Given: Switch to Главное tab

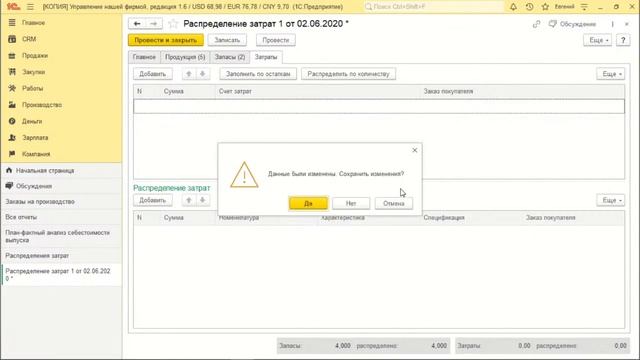Looking at the screenshot, I should point(144,57).
